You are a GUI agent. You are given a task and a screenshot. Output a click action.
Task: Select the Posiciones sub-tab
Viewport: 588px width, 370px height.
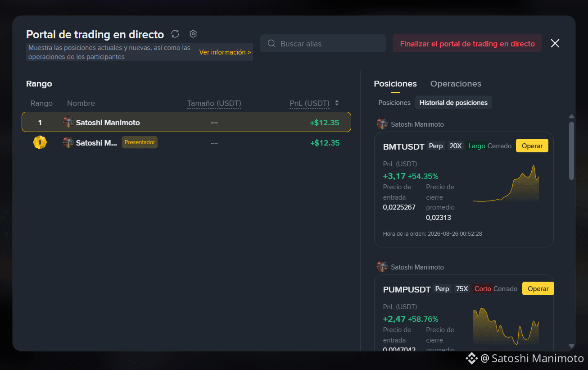(x=394, y=103)
